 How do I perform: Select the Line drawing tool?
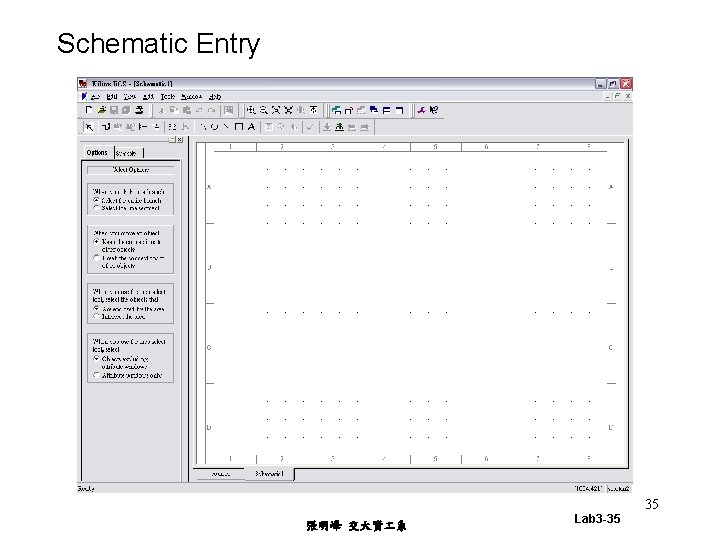(x=226, y=127)
